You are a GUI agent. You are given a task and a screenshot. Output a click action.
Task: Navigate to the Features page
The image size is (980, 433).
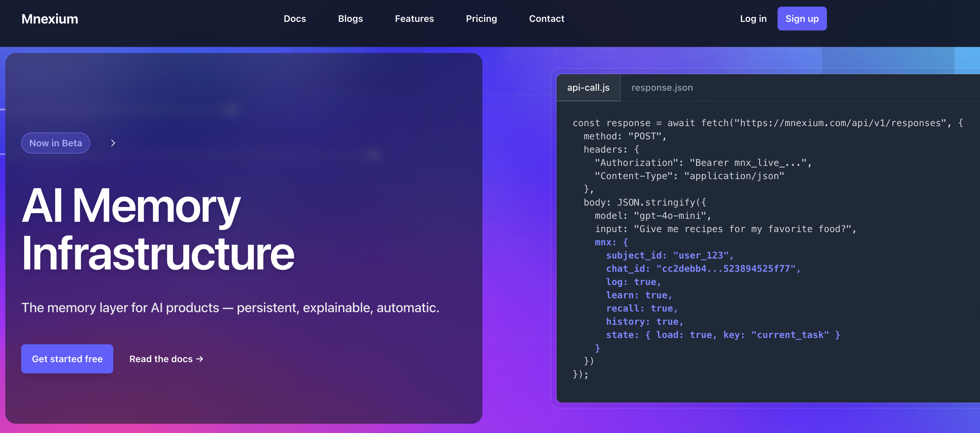pos(414,18)
